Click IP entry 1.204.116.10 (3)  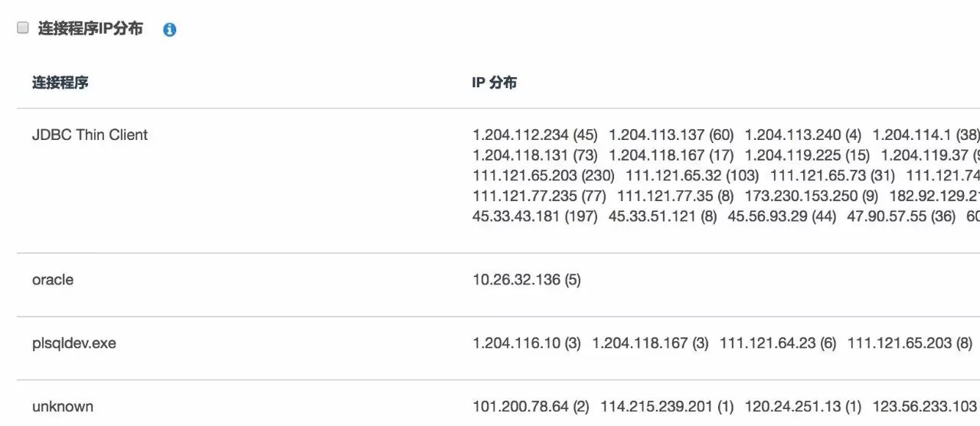[527, 343]
